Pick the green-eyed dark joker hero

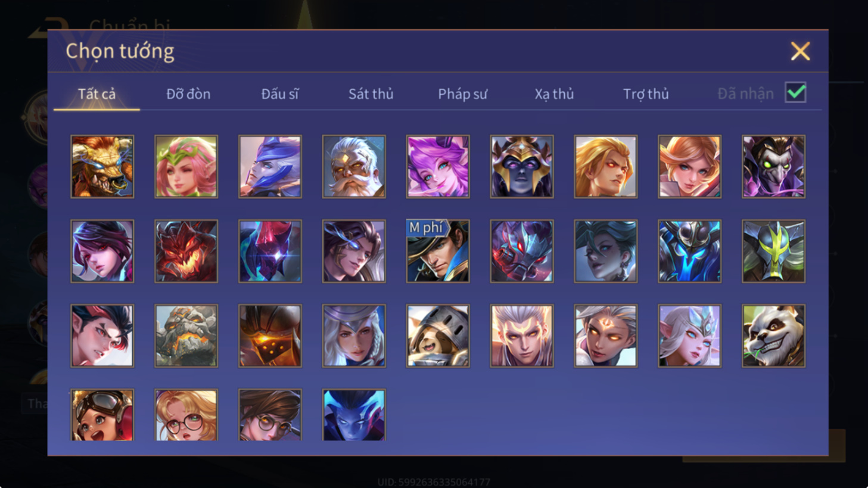[x=773, y=166]
